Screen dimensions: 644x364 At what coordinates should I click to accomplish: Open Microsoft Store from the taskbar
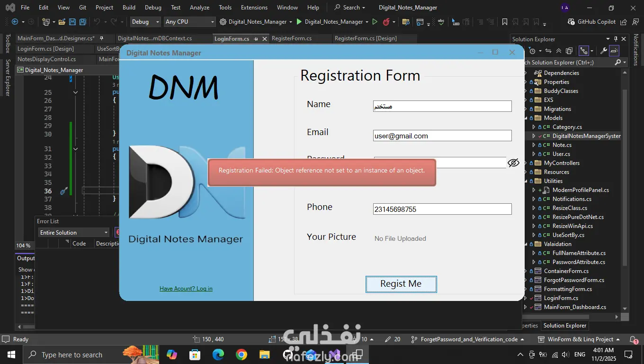195,355
